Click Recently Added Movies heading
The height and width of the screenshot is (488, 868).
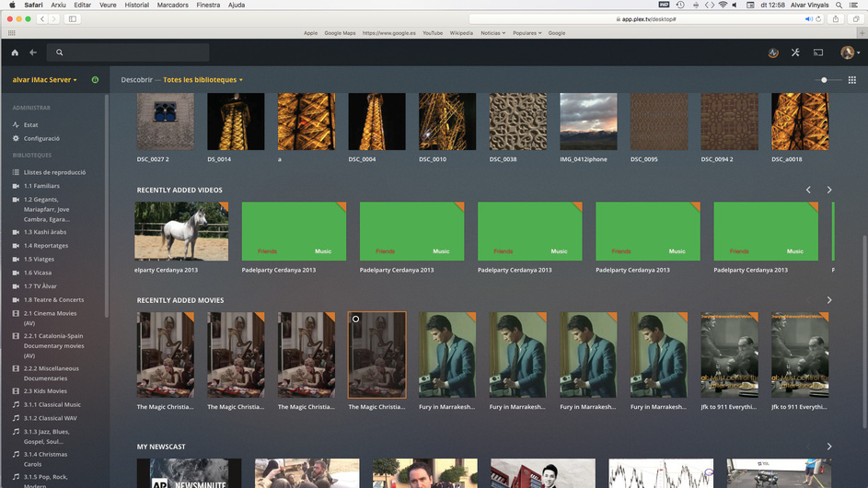(180, 300)
